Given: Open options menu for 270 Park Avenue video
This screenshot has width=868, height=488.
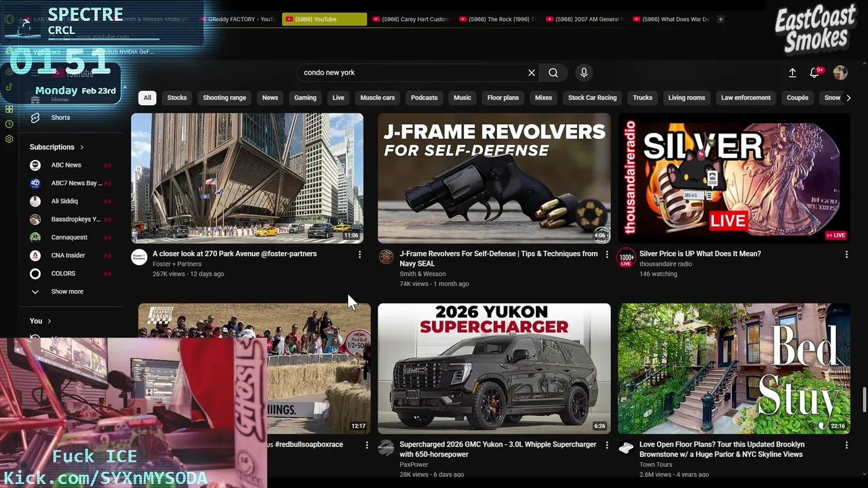Looking at the screenshot, I should coord(359,254).
